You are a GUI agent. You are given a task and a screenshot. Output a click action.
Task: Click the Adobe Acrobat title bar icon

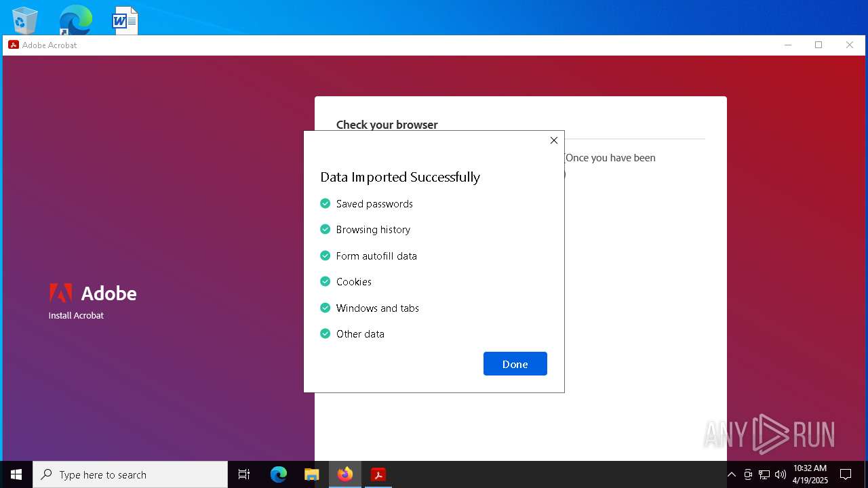coord(13,45)
